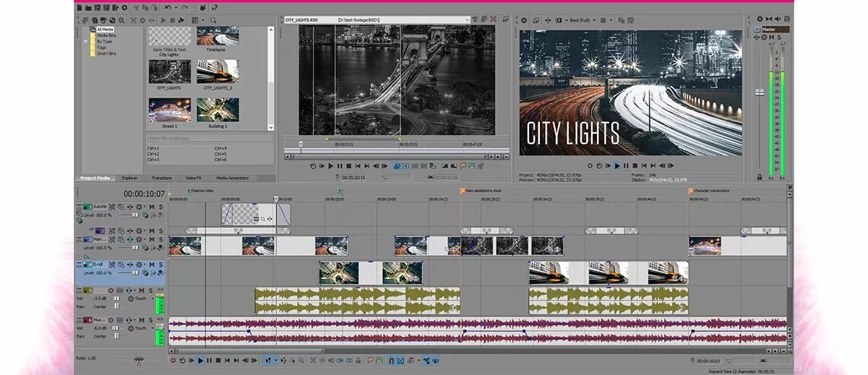Viewport: 868px width, 375px height.
Task: Open the Project Media views dropdown arrow
Action: coord(203,21)
